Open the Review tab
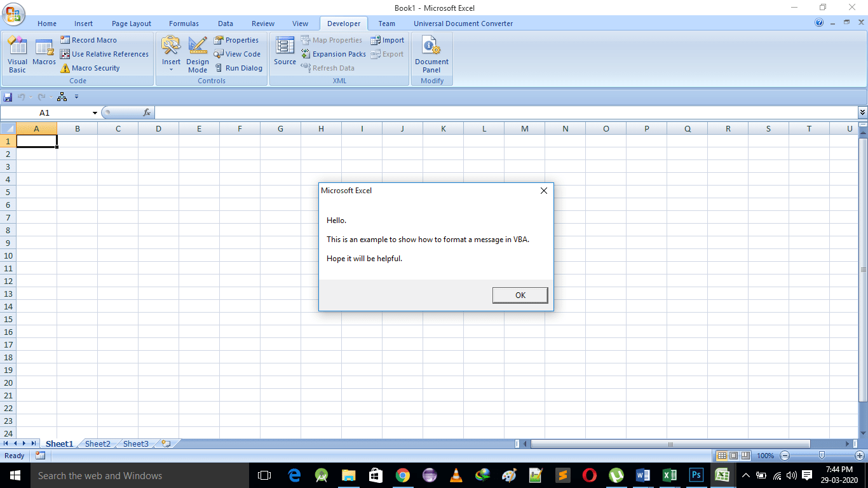This screenshot has height=488, width=868. (x=263, y=24)
